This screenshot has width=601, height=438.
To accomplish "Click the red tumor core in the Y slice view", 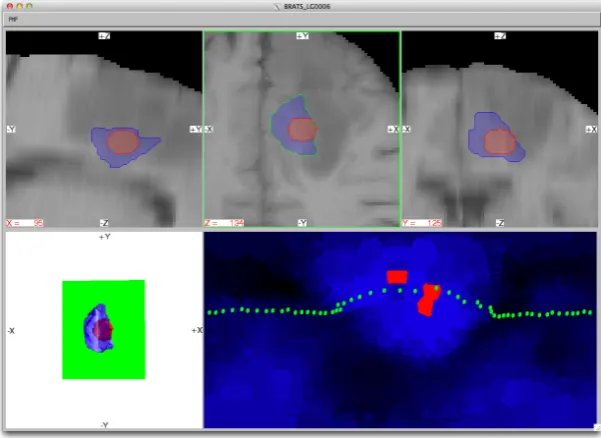I will 500,142.
